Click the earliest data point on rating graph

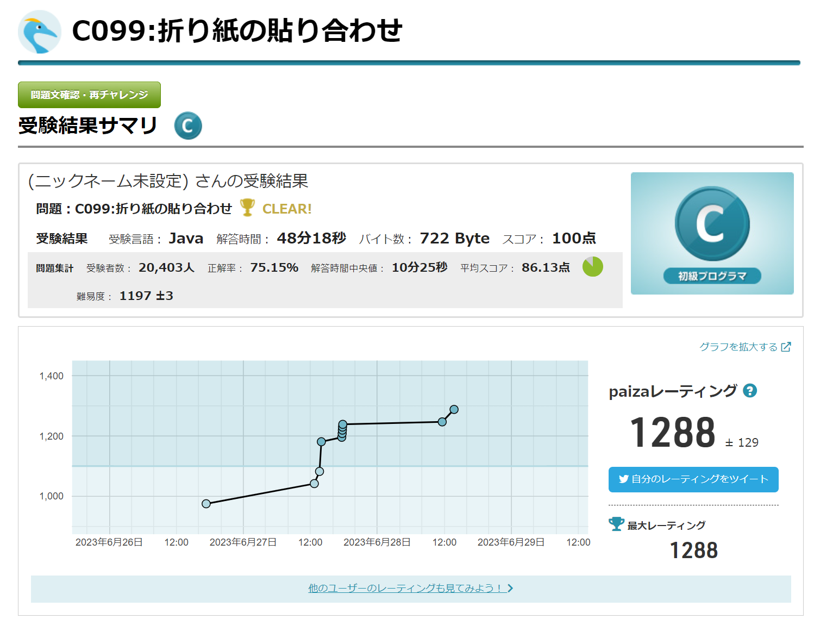(x=206, y=504)
